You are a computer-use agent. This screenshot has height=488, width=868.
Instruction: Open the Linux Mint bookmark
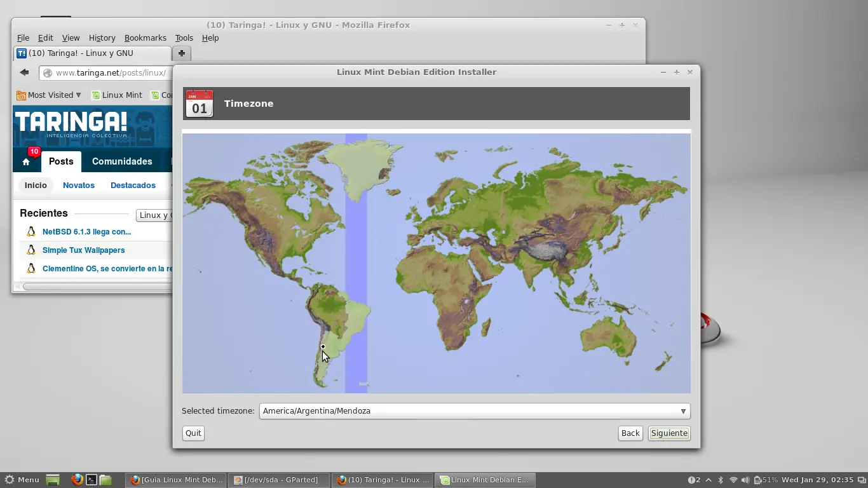coord(117,95)
